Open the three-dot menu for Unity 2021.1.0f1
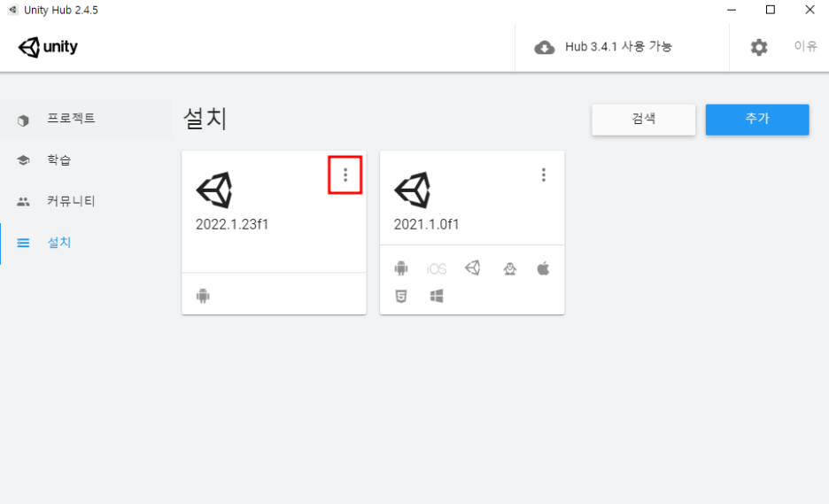 tap(544, 175)
